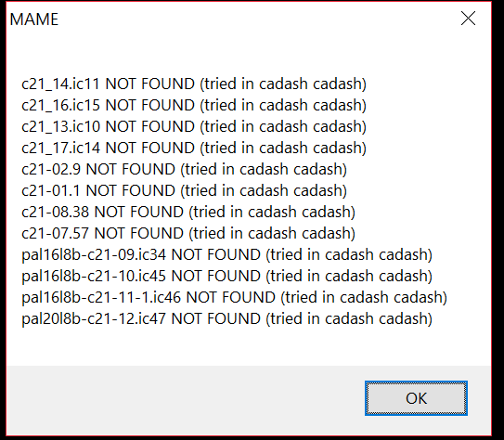Click the pal16l8b-c21-11-1.ic46 error line

pyautogui.click(x=234, y=297)
